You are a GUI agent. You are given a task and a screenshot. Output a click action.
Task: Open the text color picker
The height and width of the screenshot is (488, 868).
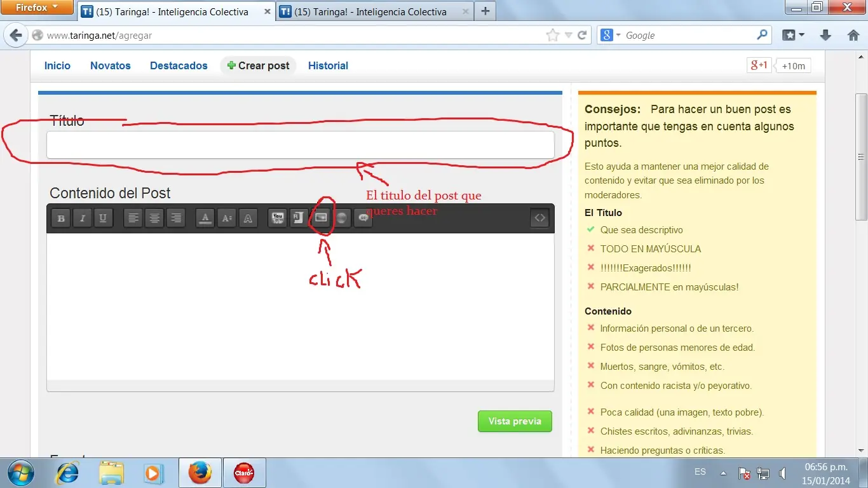205,219
